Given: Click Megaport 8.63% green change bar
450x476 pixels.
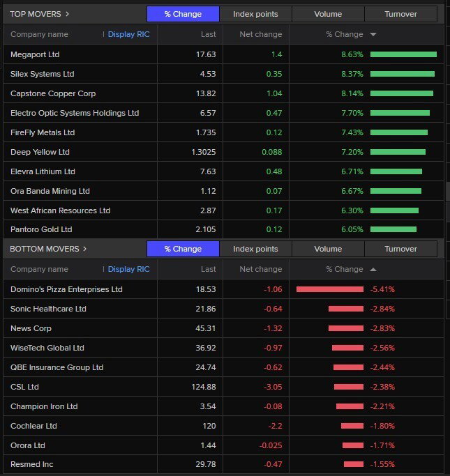Looking at the screenshot, I should [403, 54].
